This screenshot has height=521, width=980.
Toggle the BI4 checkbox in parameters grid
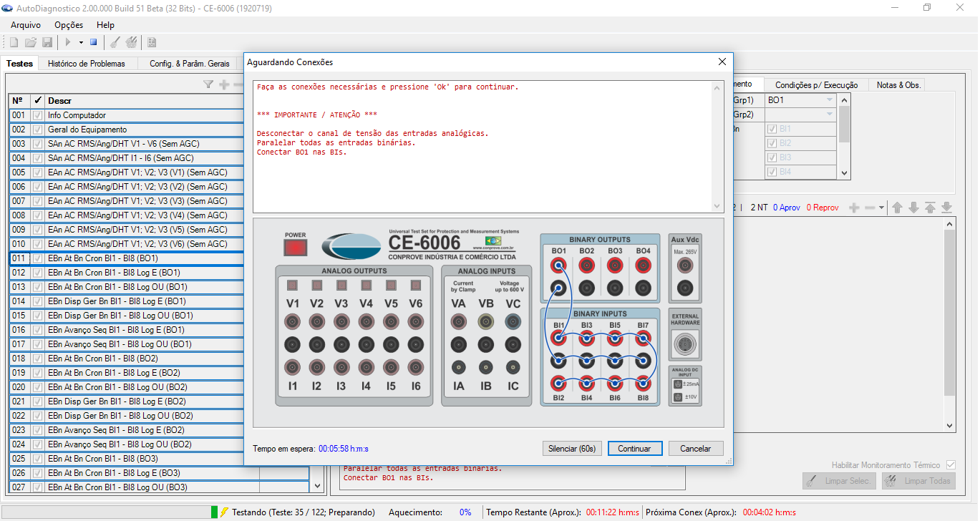(772, 172)
